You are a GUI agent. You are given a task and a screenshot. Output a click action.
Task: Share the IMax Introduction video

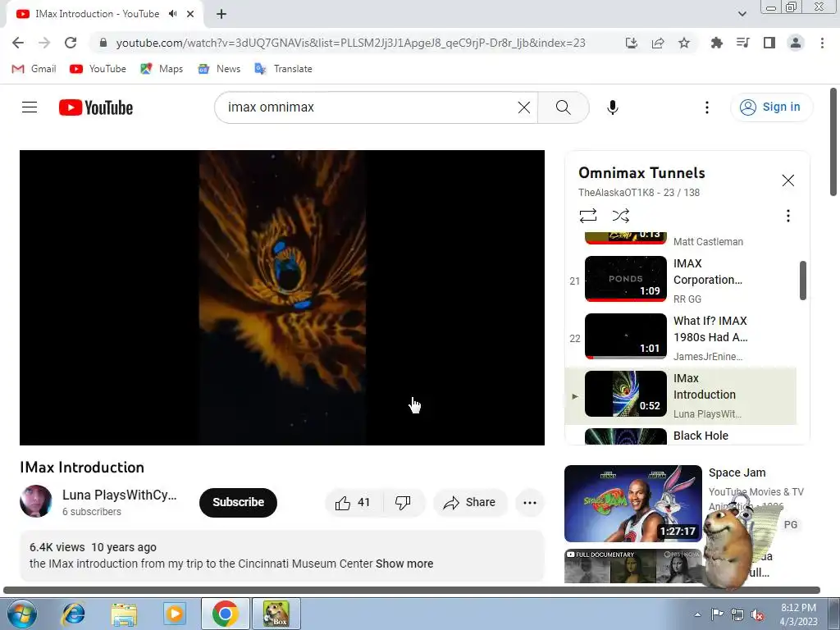(469, 503)
